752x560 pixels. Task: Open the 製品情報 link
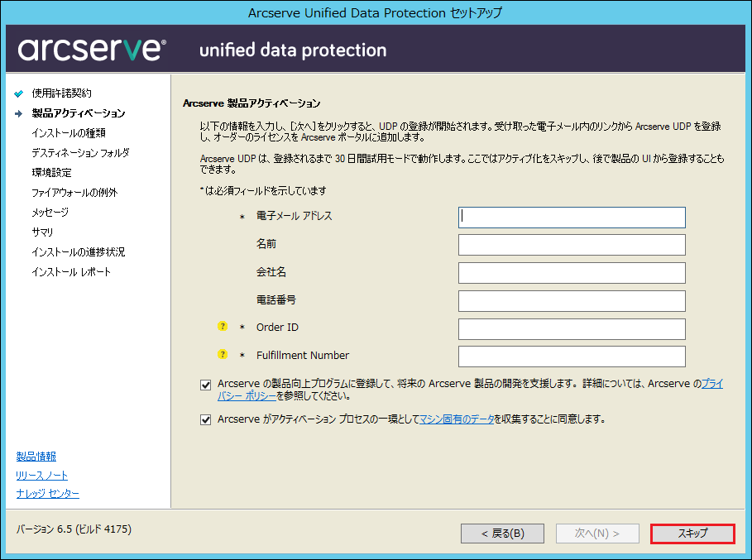(36, 457)
